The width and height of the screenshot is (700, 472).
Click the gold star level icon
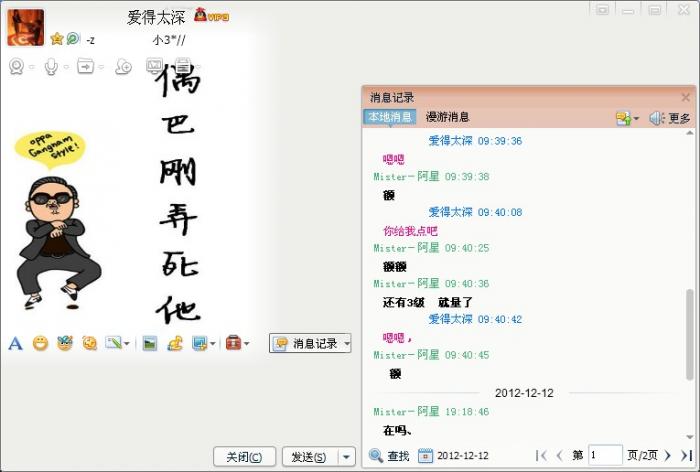[57, 39]
